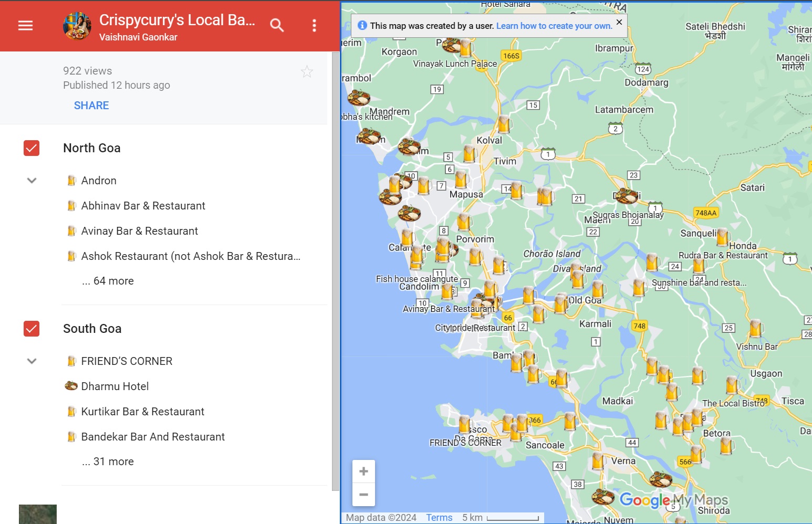Viewport: 812px width, 524px height.
Task: Click beer marker near Porvorim label
Action: [464, 222]
